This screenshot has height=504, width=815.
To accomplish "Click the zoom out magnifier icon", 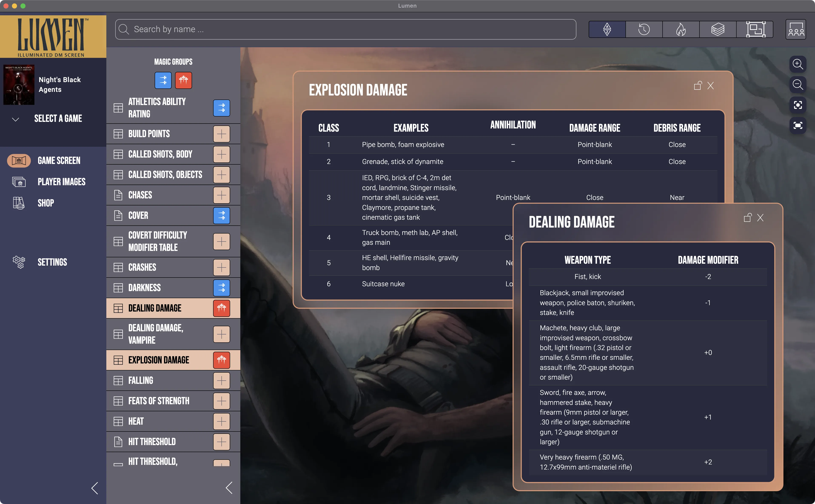I will pyautogui.click(x=797, y=85).
